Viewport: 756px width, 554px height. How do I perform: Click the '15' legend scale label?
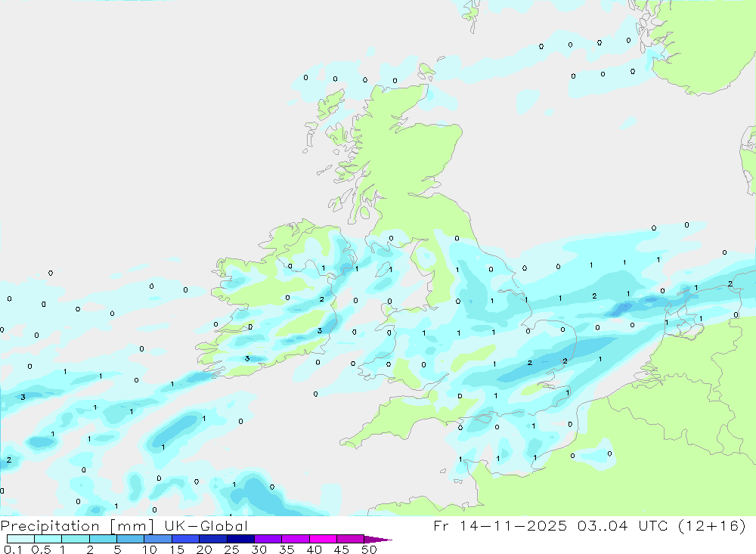pyautogui.click(x=177, y=549)
